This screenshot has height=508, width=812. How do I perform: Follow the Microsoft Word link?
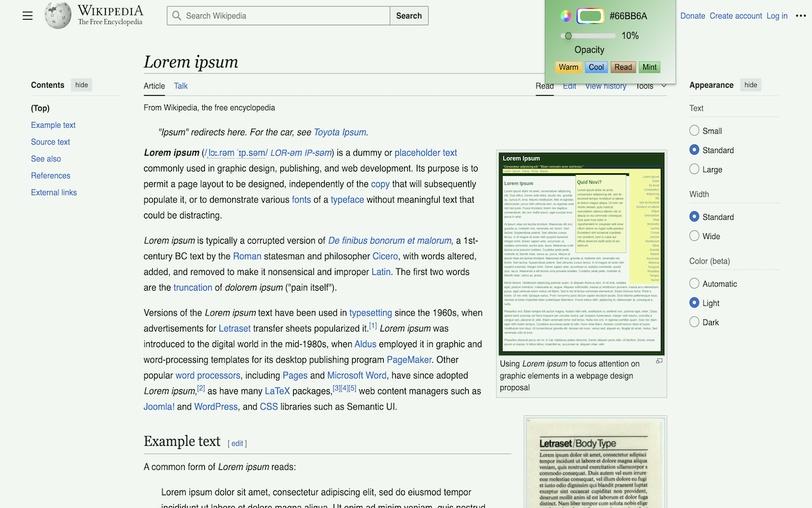[x=357, y=375]
